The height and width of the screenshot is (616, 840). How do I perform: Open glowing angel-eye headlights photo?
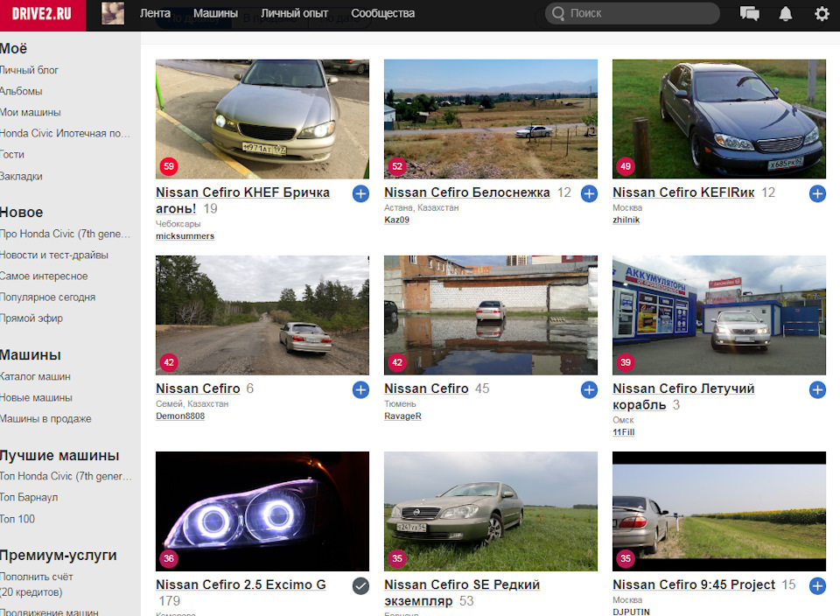tap(262, 511)
